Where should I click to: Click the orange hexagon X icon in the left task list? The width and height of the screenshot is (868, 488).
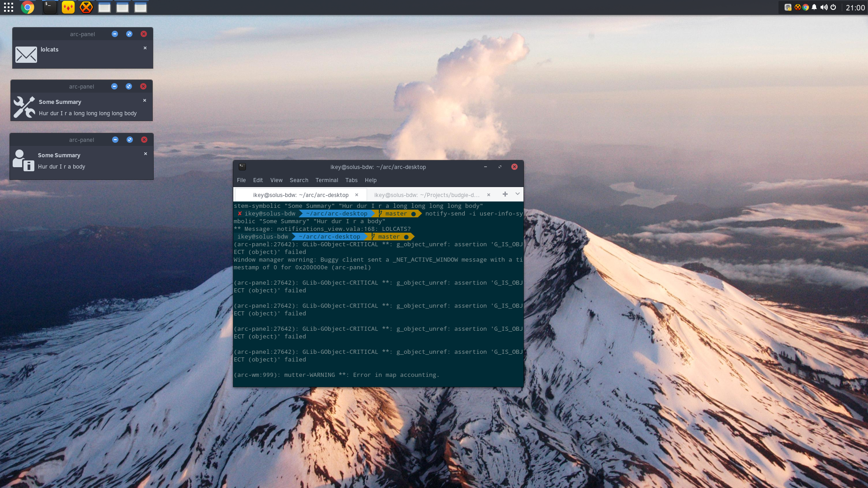86,7
